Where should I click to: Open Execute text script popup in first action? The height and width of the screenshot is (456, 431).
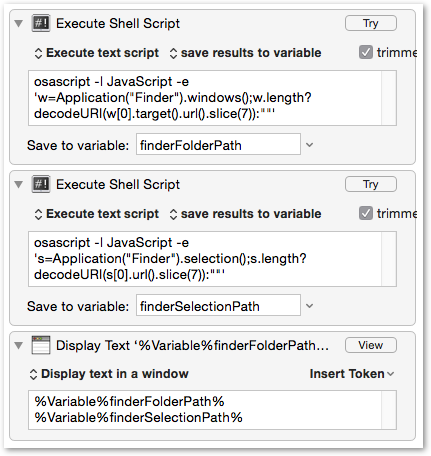coord(97,53)
